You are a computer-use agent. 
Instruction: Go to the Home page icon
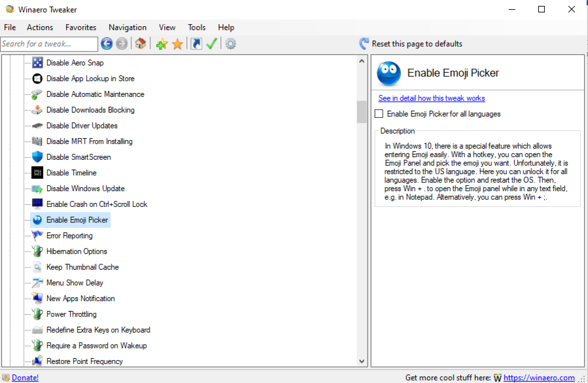(x=140, y=44)
